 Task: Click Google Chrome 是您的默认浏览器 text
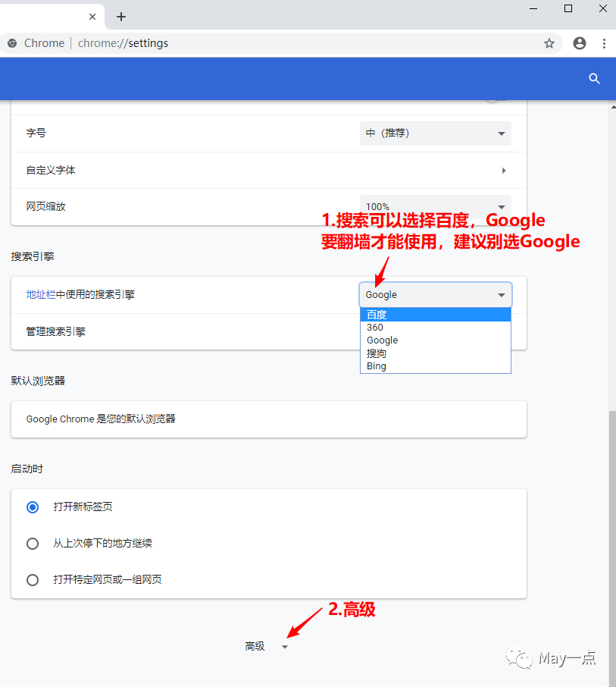[101, 419]
